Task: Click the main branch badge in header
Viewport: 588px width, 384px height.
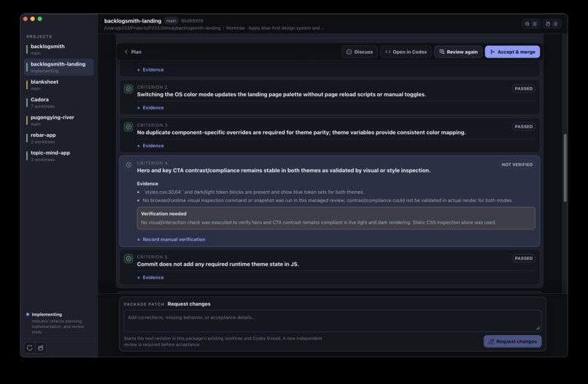Action: tap(171, 21)
